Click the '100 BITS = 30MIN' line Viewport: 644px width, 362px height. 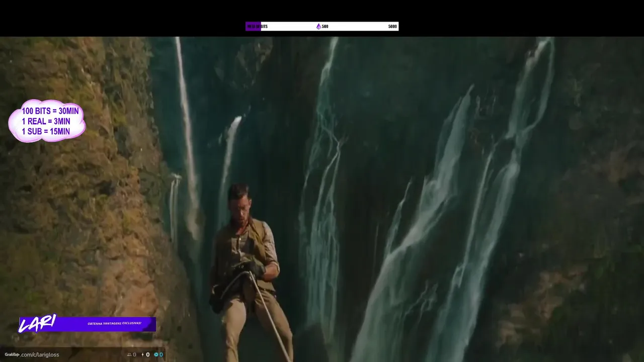pyautogui.click(x=50, y=111)
